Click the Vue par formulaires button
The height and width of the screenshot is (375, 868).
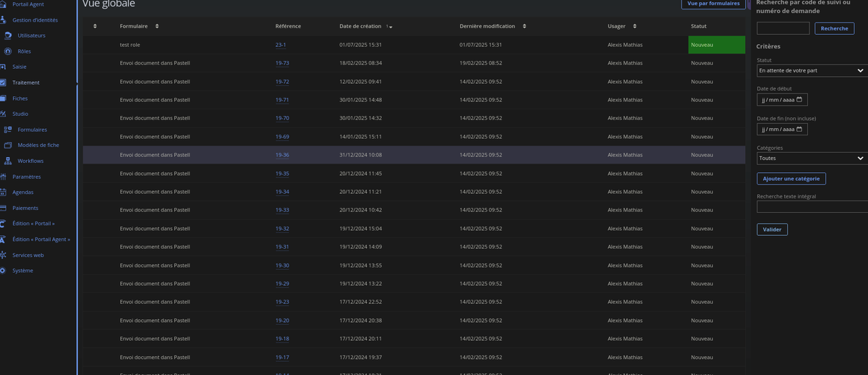tap(713, 4)
